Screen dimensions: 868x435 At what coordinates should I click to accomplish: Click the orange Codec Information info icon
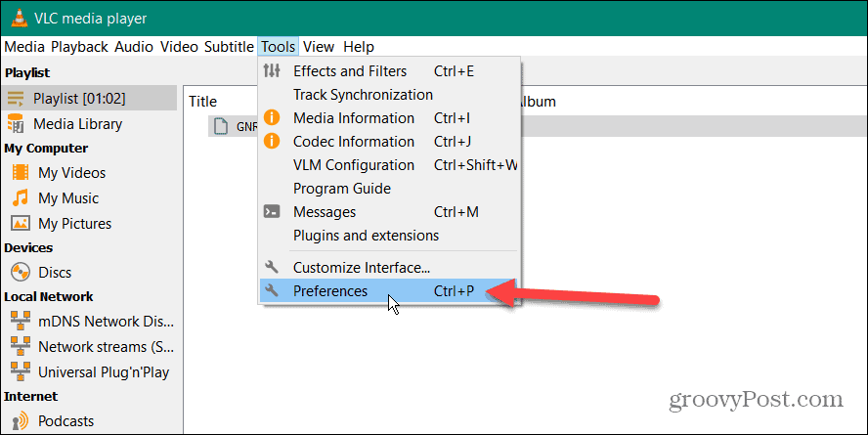[272, 142]
